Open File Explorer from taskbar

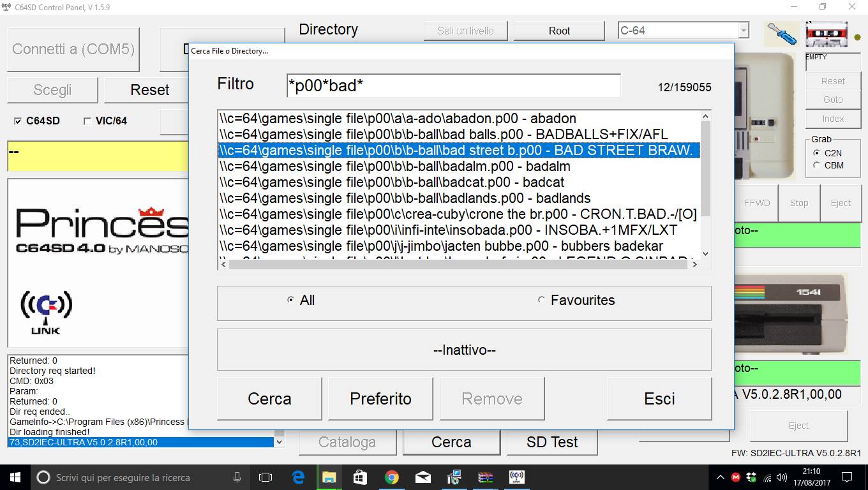(x=329, y=477)
